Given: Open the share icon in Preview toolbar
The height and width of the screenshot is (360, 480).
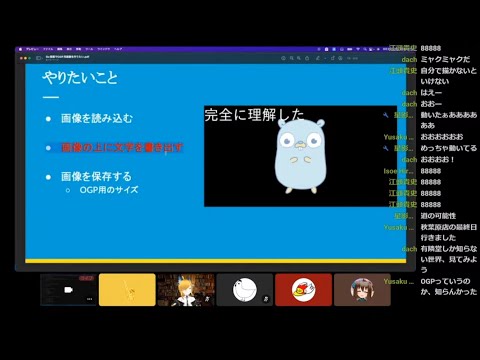Looking at the screenshot, I should click(307, 58).
